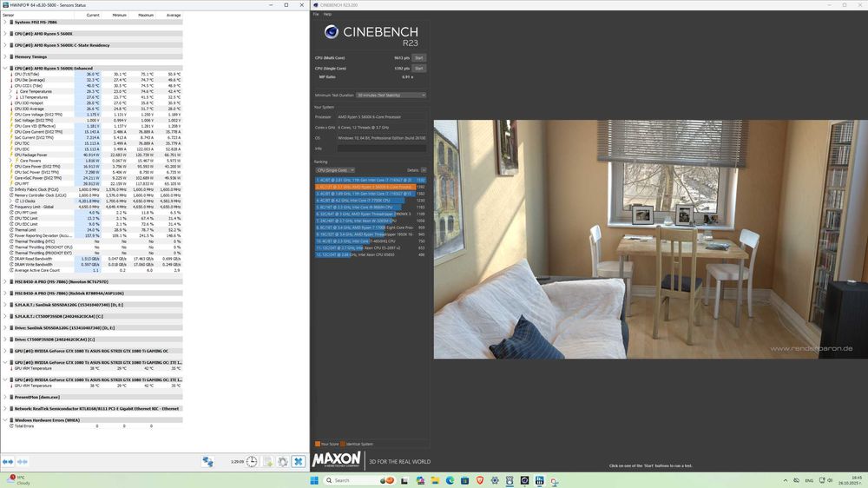Open the Cinebench File menu
Image resolution: width=868 pixels, height=488 pixels.
point(316,15)
